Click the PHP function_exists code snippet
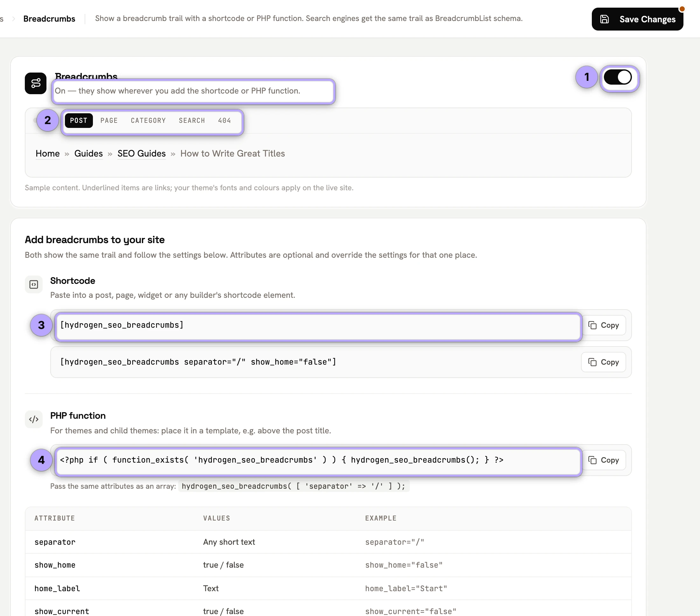Viewport: 700px width, 616px height. [282, 460]
